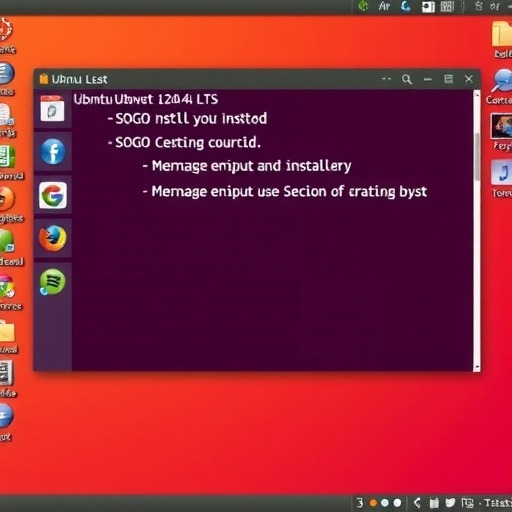The width and height of the screenshot is (512, 512).
Task: Open the multicolored round desktop icon on left
Action: coord(7,287)
